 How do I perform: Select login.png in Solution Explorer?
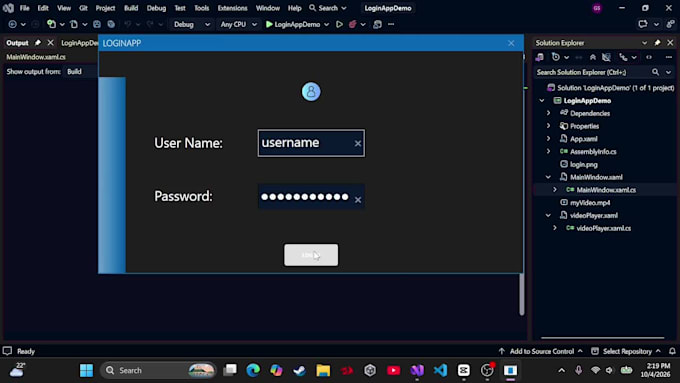(x=583, y=164)
